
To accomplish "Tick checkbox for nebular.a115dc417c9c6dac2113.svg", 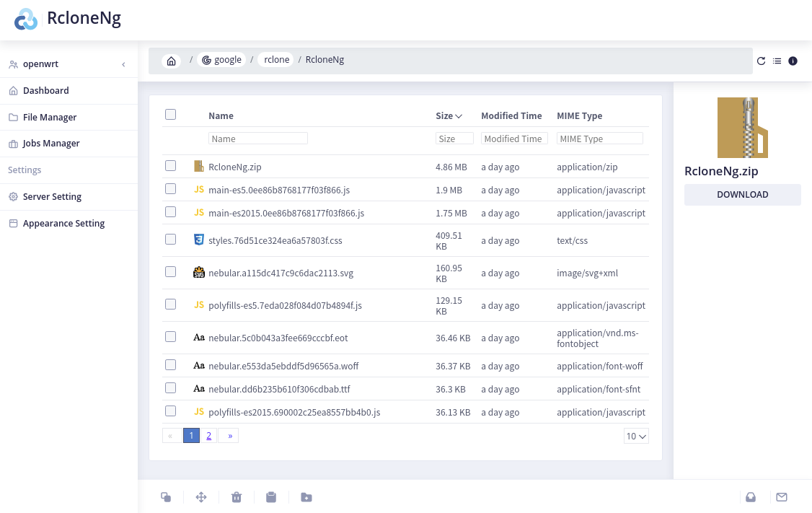I will tap(170, 271).
